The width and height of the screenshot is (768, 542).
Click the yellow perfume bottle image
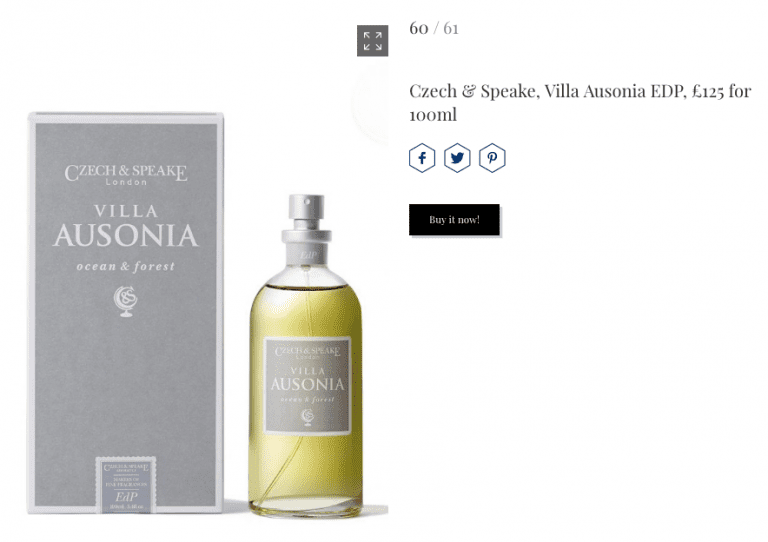(306, 356)
